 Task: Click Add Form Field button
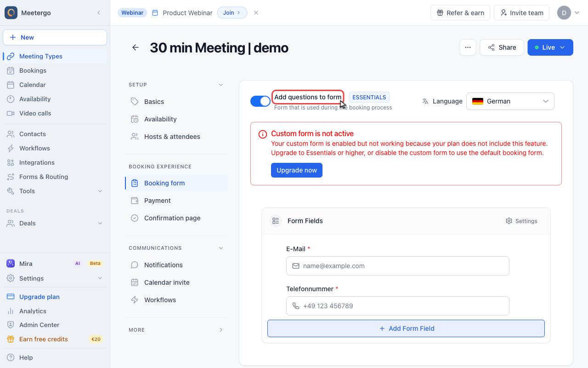[406, 328]
